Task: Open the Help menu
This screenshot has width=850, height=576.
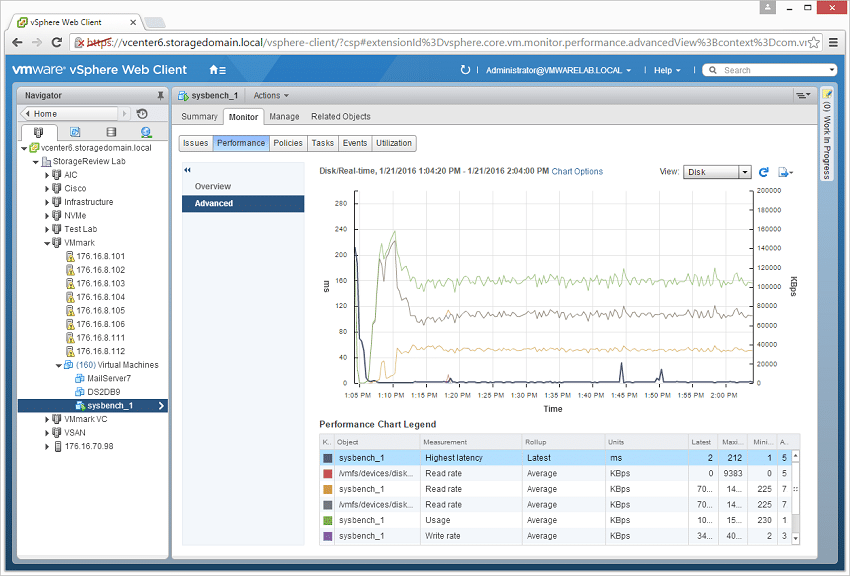Action: [x=667, y=70]
